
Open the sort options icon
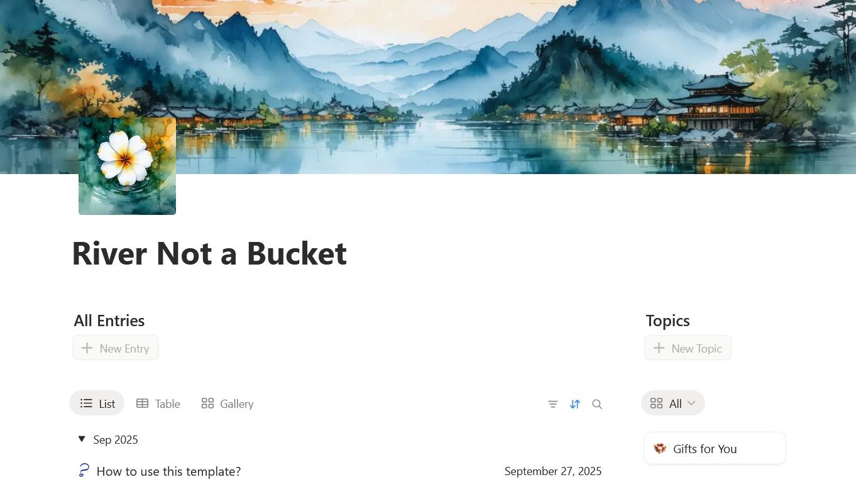[575, 404]
